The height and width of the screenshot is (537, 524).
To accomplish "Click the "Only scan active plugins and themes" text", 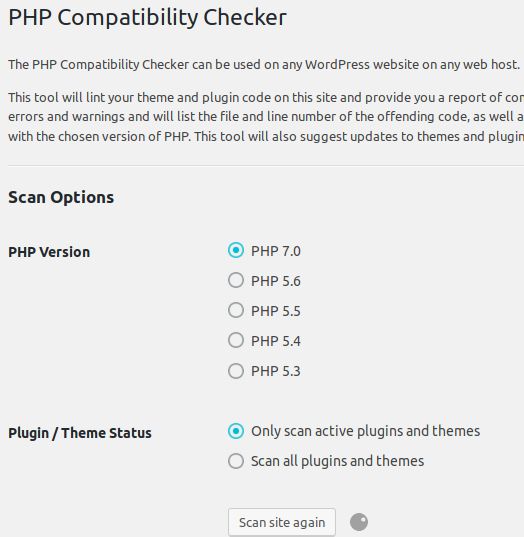I will pos(365,431).
